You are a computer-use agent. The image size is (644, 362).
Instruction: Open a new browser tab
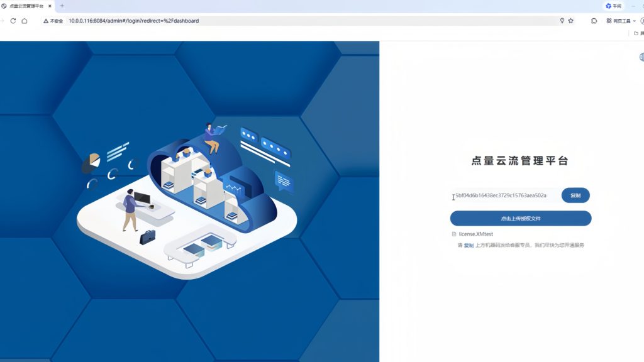[62, 6]
